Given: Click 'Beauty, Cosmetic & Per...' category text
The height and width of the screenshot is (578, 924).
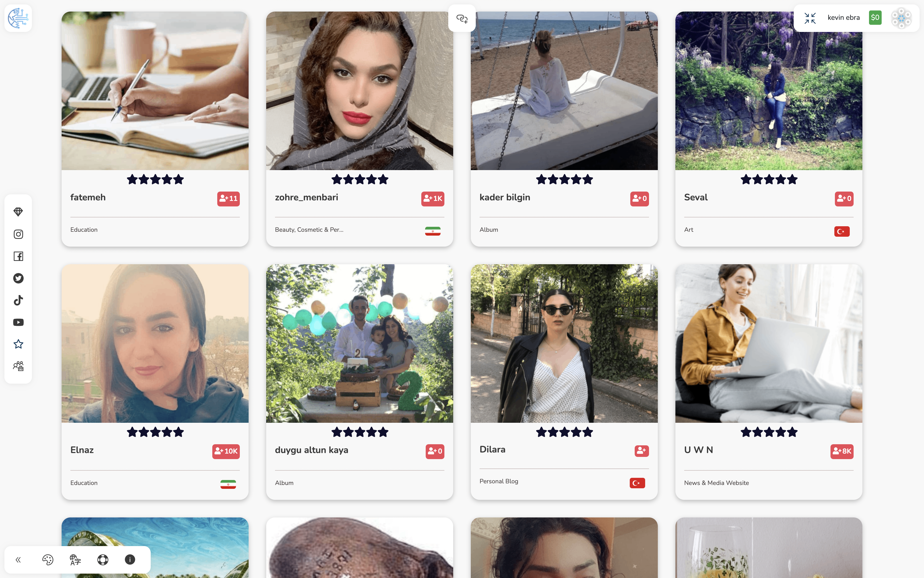Looking at the screenshot, I should [x=309, y=230].
